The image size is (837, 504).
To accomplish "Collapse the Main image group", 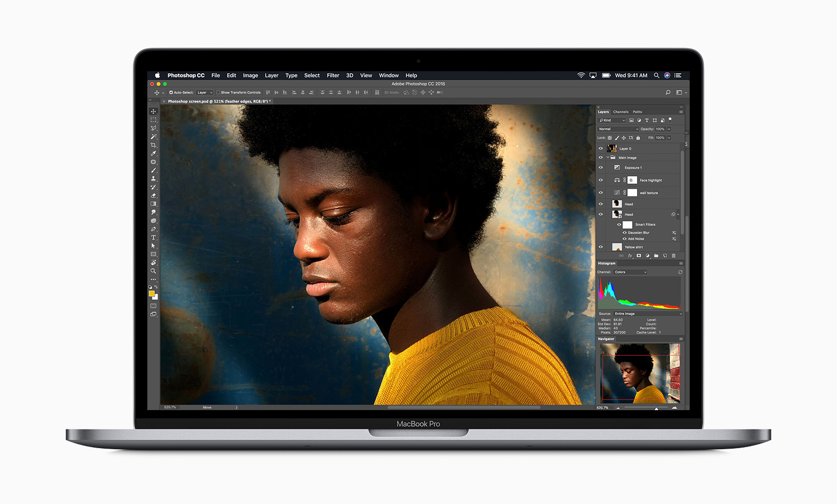I will pos(608,157).
